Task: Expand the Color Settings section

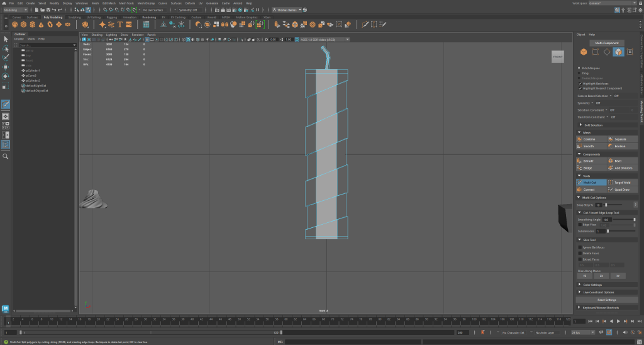Action: click(x=593, y=285)
